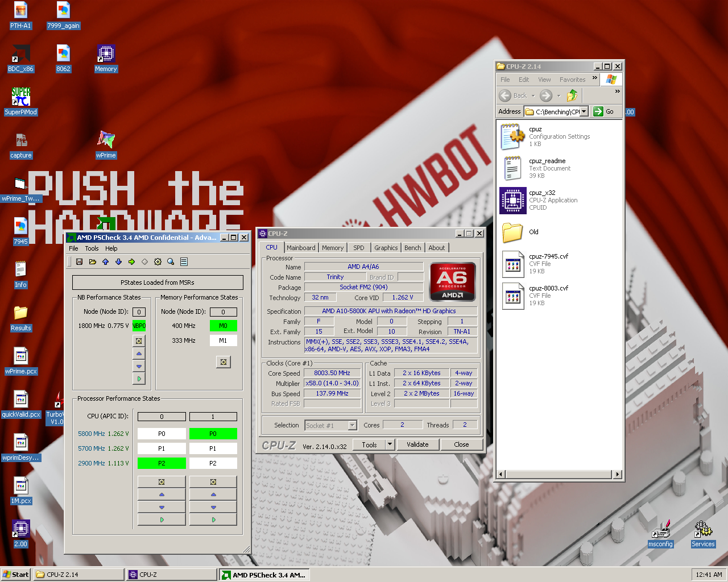The width and height of the screenshot is (728, 582).
Task: Open the Forward history dropdown arrow
Action: coord(559,95)
